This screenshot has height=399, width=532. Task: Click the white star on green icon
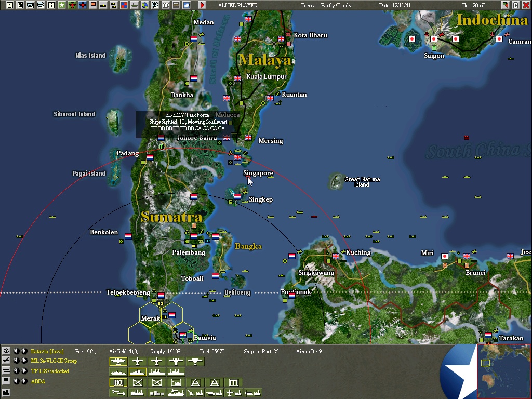tap(62, 5)
